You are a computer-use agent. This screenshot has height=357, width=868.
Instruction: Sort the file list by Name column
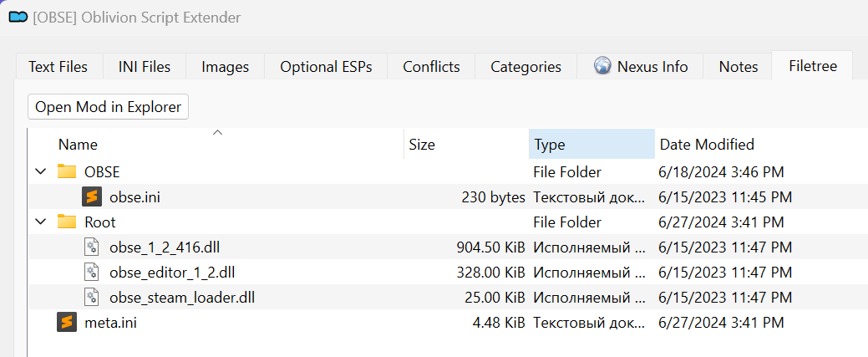click(78, 145)
